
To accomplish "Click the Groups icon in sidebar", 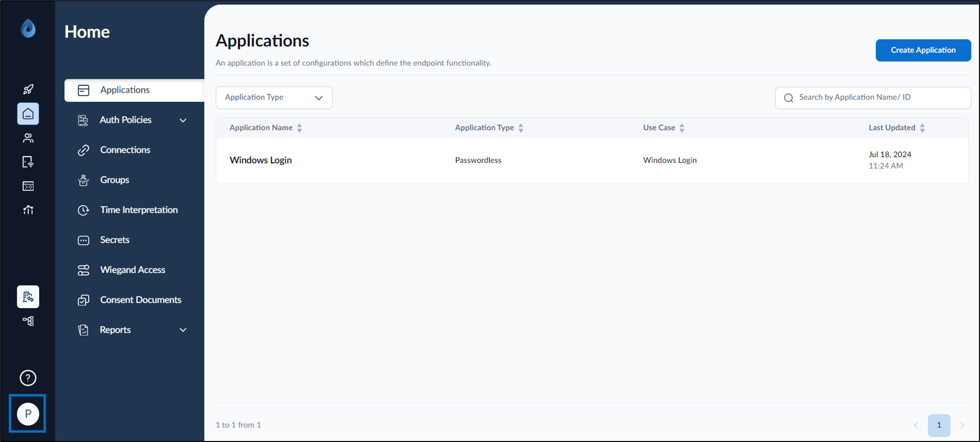I will click(x=84, y=180).
